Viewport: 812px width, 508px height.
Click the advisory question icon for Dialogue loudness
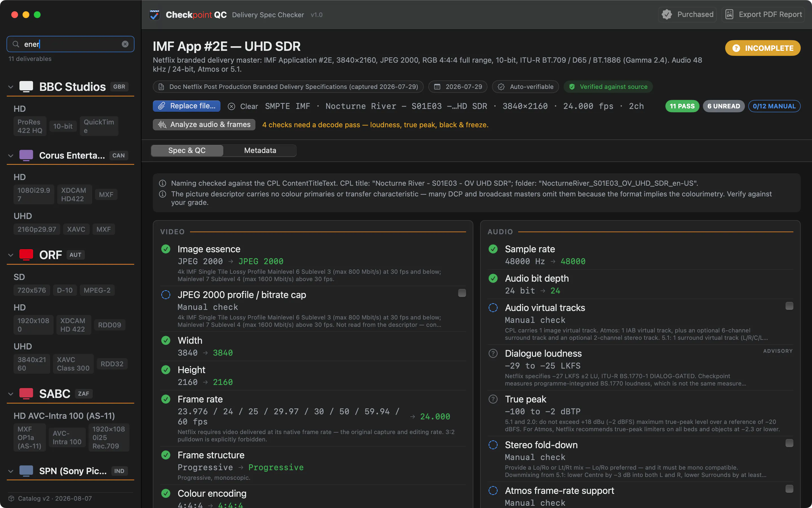[x=493, y=353]
